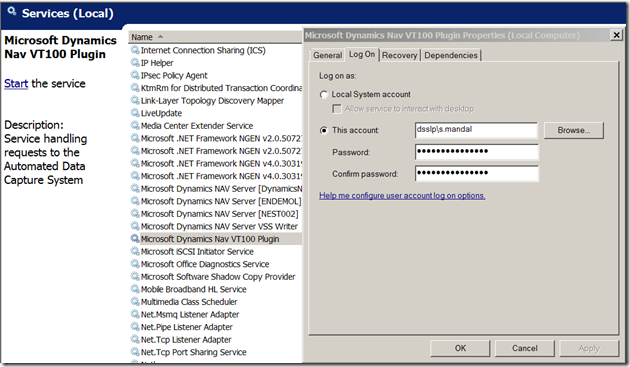The height and width of the screenshot is (367, 630).
Task: Select Local System account radio button
Action: pos(324,94)
